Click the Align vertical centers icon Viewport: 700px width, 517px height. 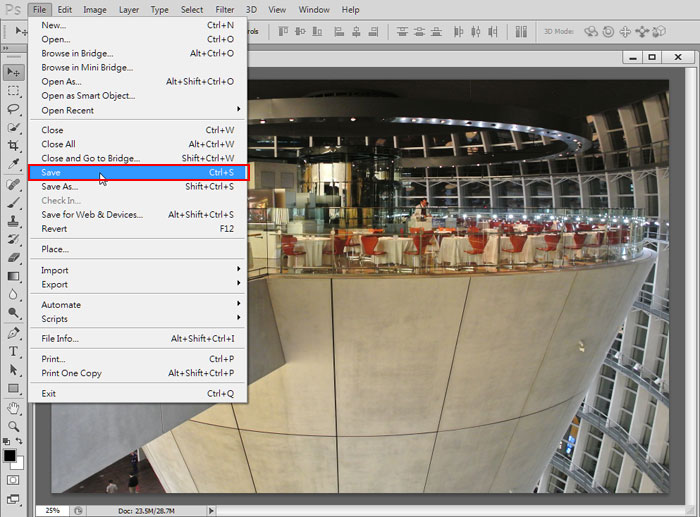point(300,31)
